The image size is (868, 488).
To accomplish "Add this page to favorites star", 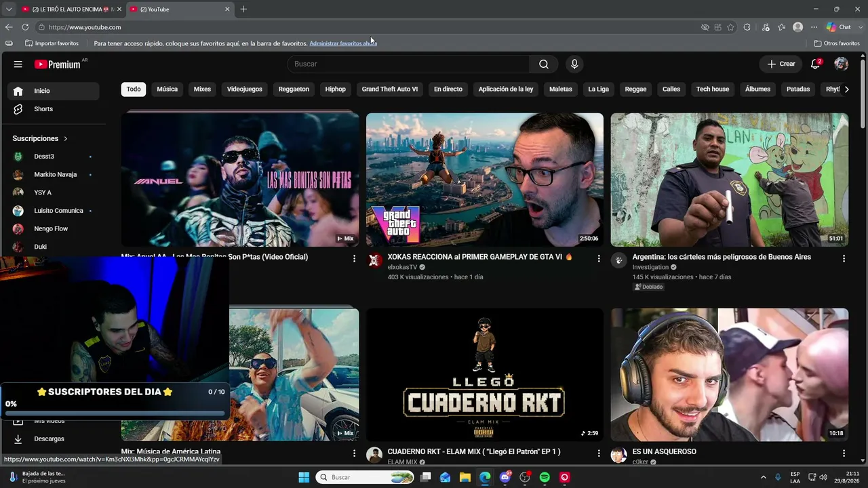I will point(730,27).
